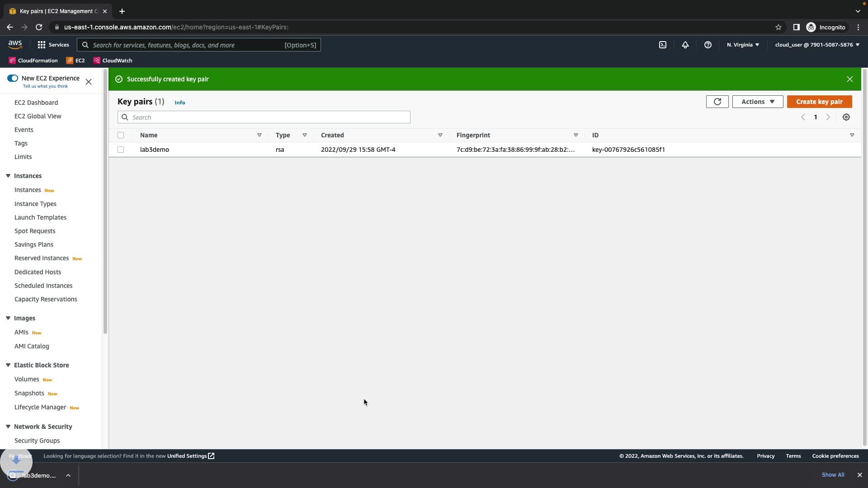868x488 pixels.
Task: Open the Services grid menu
Action: tap(53, 45)
